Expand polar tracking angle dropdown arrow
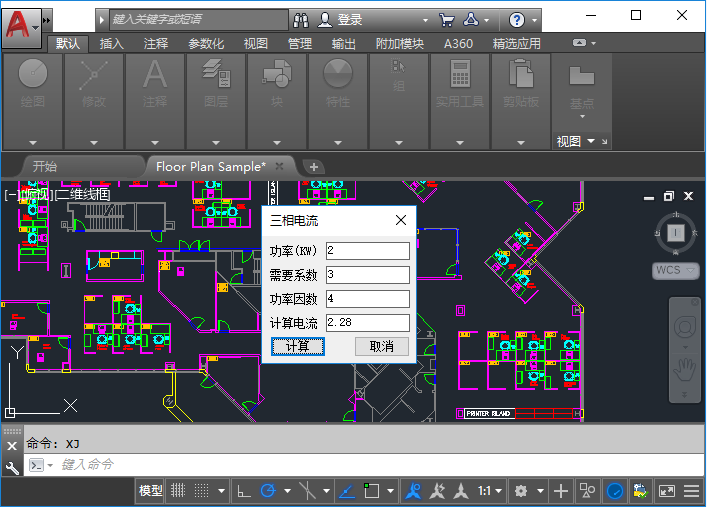The width and height of the screenshot is (707, 507). tap(287, 491)
